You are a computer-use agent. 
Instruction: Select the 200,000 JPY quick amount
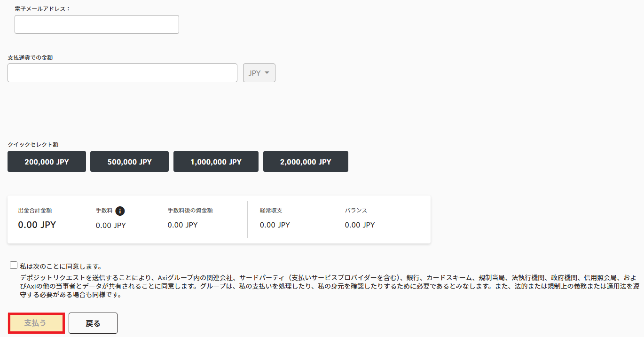click(x=47, y=162)
